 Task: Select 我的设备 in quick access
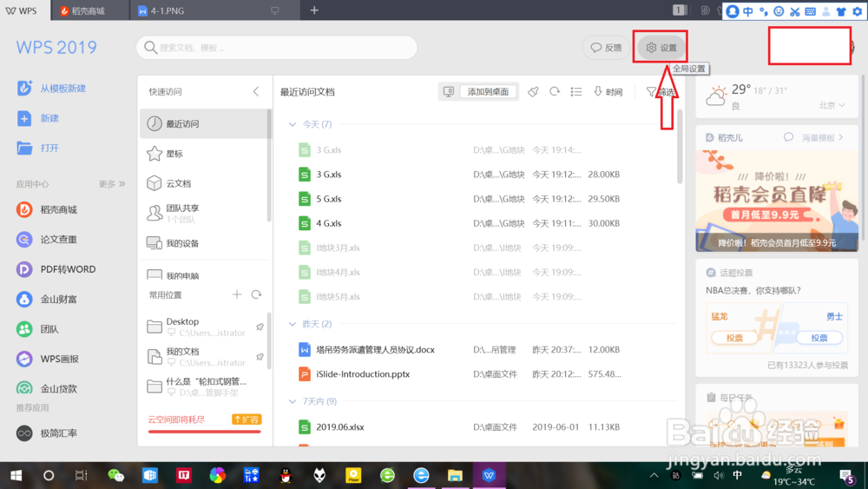pos(204,243)
